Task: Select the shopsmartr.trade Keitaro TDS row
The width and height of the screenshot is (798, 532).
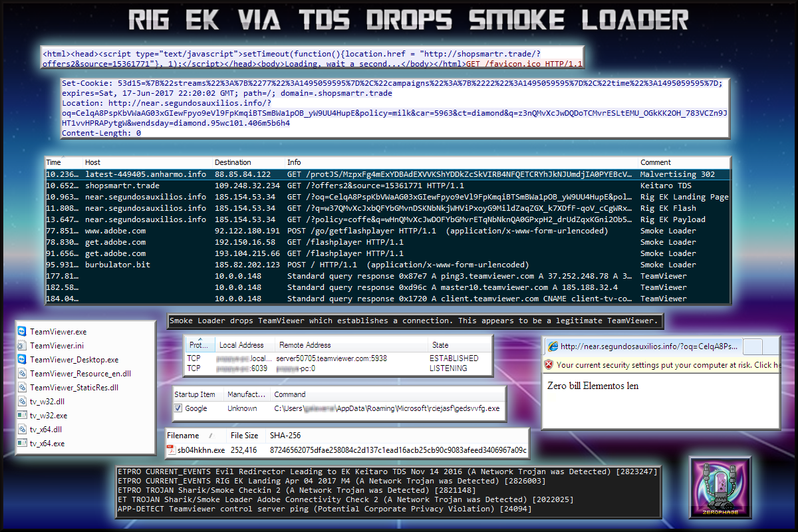Action: tap(386, 186)
